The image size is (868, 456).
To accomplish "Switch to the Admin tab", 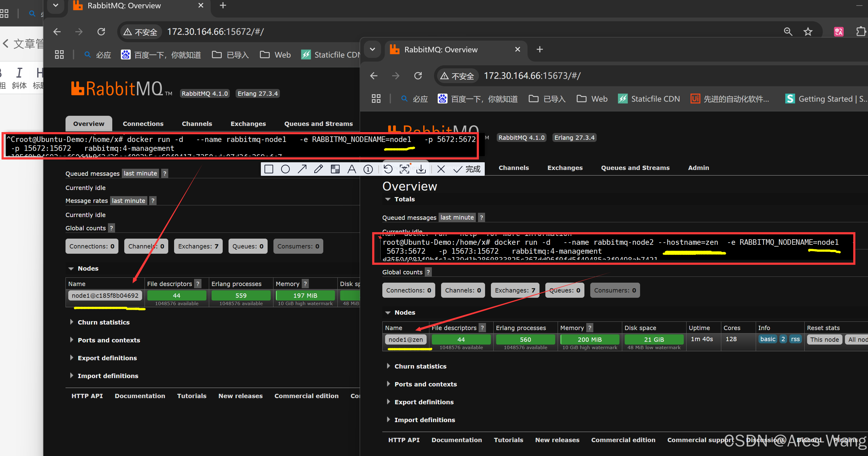I will coord(698,167).
